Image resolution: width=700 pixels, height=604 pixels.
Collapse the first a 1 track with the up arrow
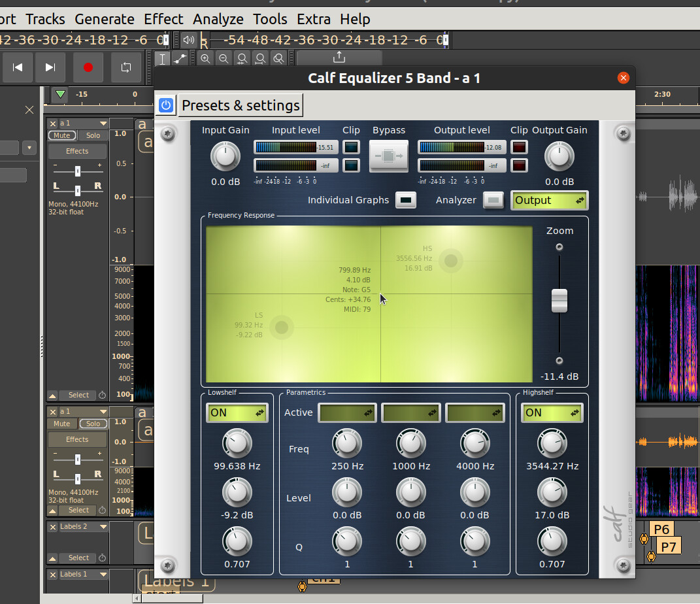point(53,395)
